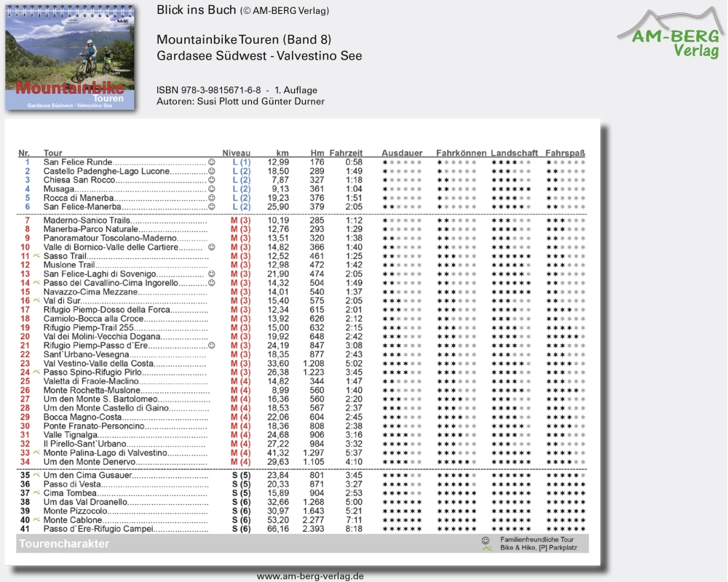Click the Familienfreundliche Tour smiley in the legend
The image size is (728, 582).
click(x=486, y=540)
